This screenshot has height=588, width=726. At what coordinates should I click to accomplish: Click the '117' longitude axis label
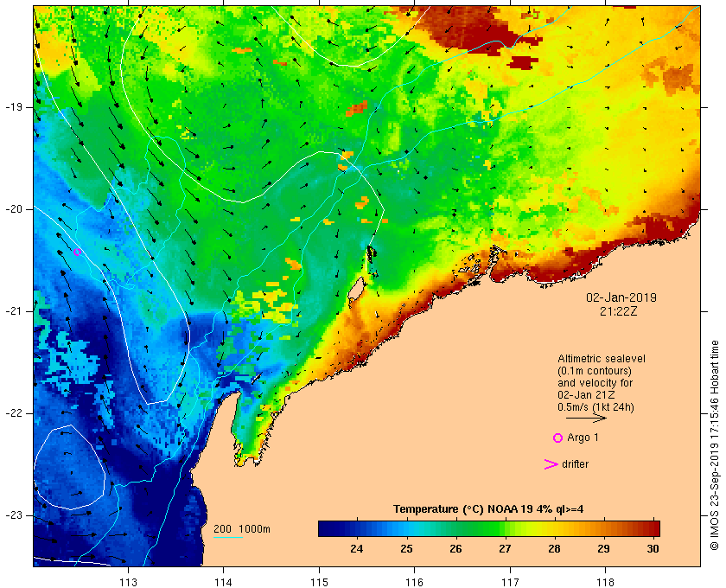pyautogui.click(x=510, y=582)
